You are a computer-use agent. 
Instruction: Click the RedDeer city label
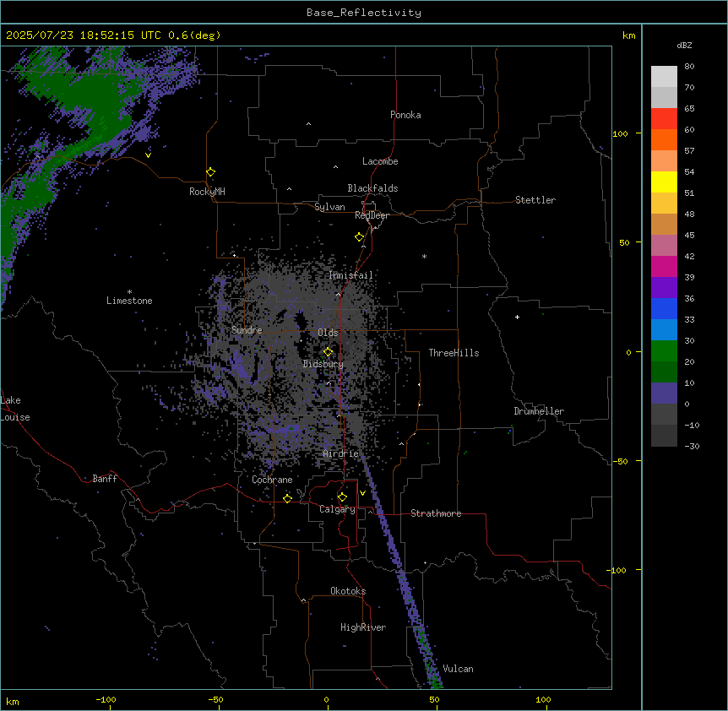coord(372,215)
